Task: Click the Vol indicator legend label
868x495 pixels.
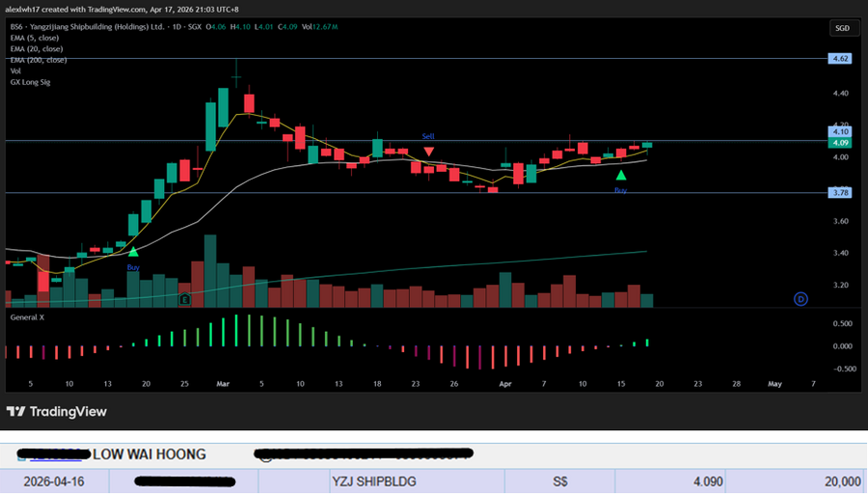Action: pos(15,71)
